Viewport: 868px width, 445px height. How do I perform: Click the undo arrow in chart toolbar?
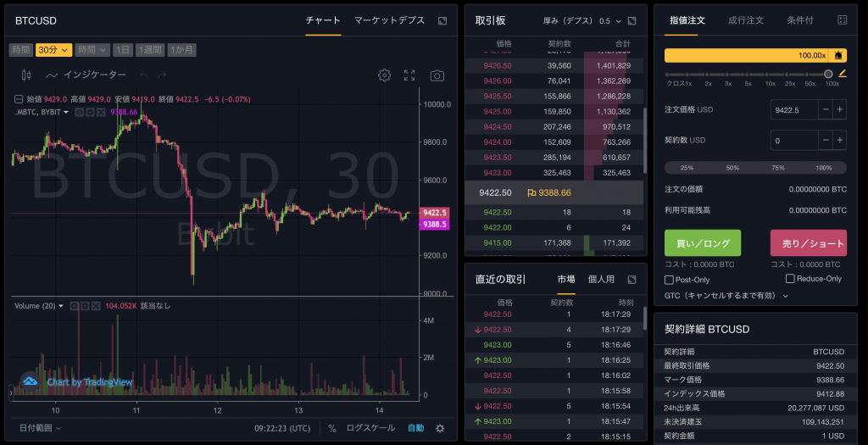click(144, 75)
